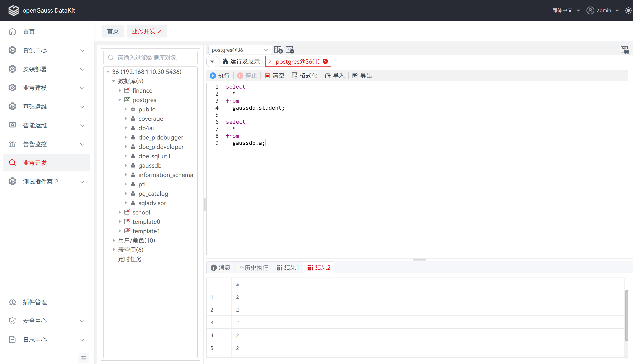
Task: Click the 告警监控 alarm icon
Action: click(x=12, y=144)
